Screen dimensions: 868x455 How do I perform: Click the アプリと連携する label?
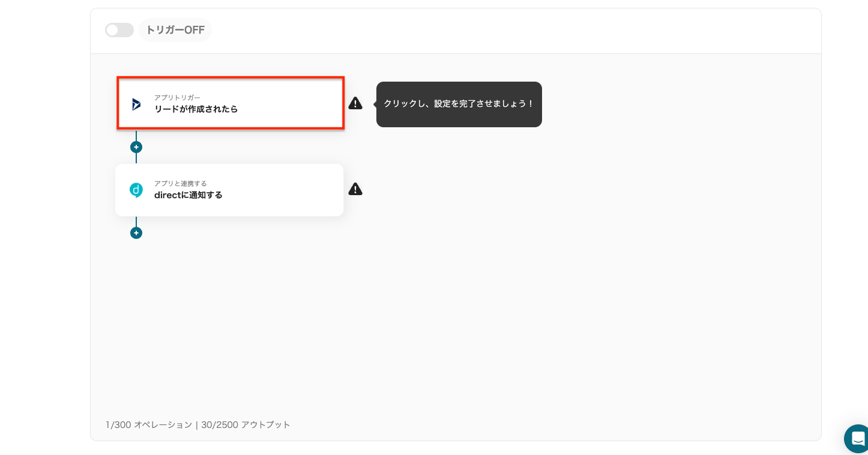180,183
